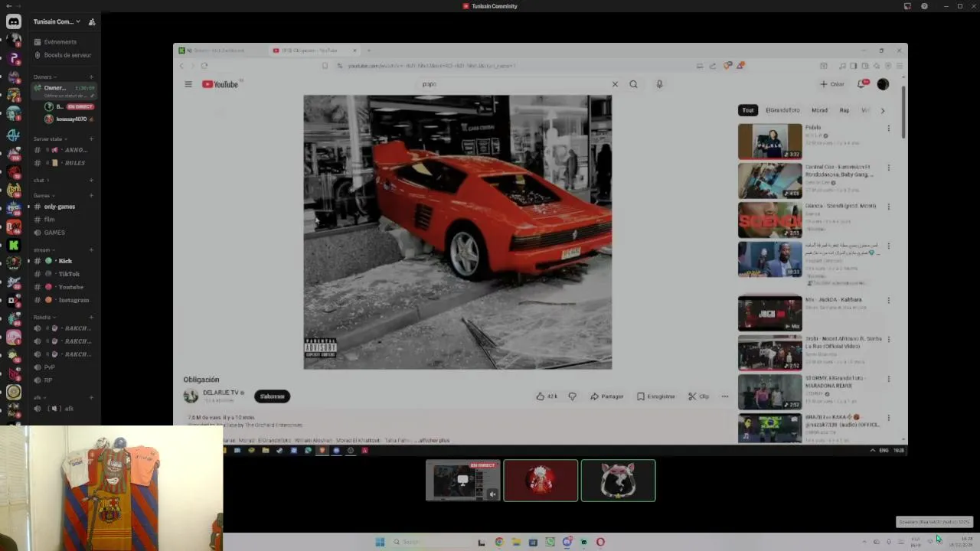Open the video's more actions menu
Image resolution: width=980 pixels, height=551 pixels.
coord(724,396)
